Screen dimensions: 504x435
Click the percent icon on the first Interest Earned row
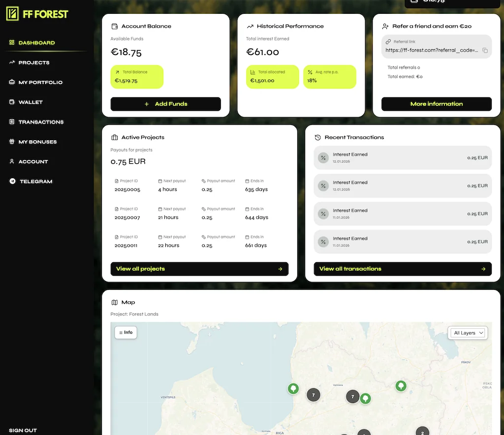pos(323,158)
